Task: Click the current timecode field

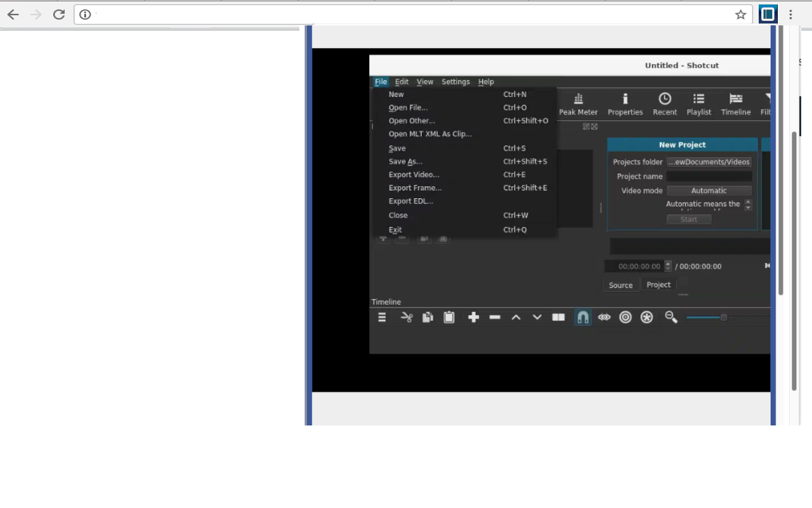Action: tap(634, 267)
